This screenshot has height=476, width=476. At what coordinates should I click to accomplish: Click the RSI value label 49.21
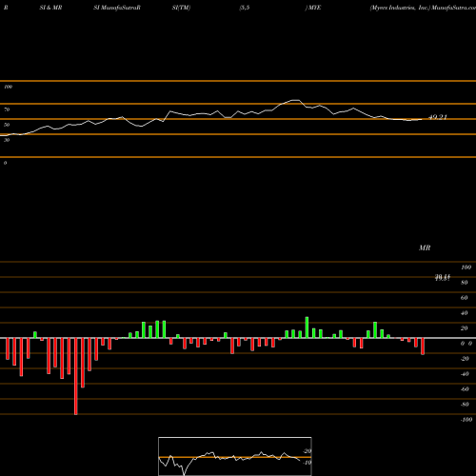tap(438, 117)
